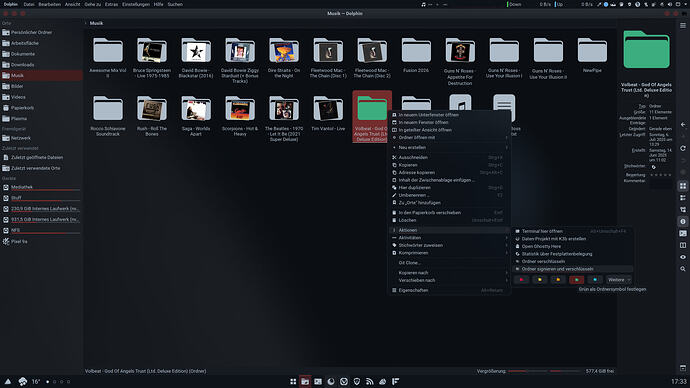This screenshot has width=690, height=388.
Task: Choose the cyan folder color swatch
Action: [x=595, y=280]
